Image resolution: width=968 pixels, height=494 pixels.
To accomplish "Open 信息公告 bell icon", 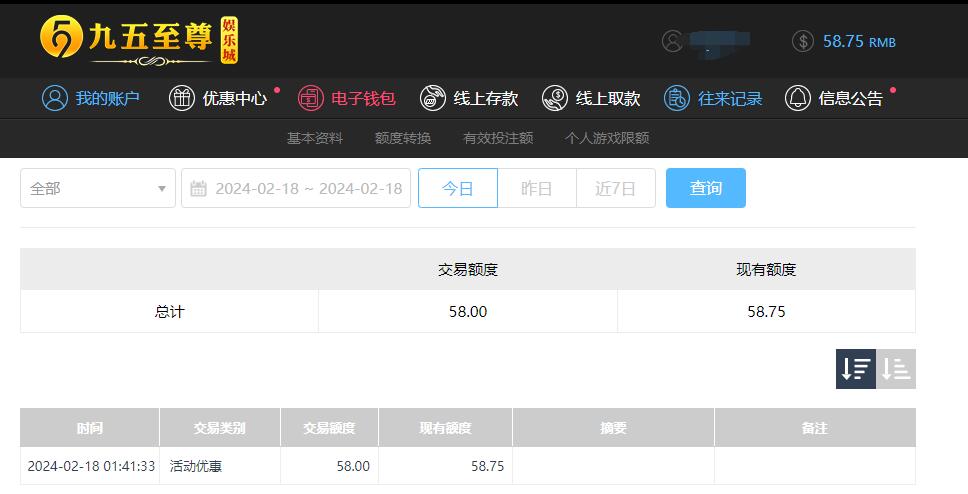I will coord(798,98).
